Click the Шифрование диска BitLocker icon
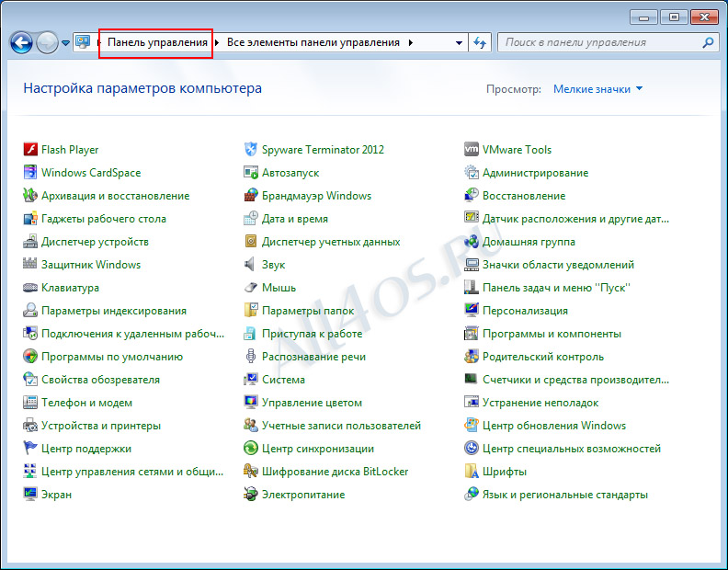Viewport: 728px width, 570px height. (251, 472)
